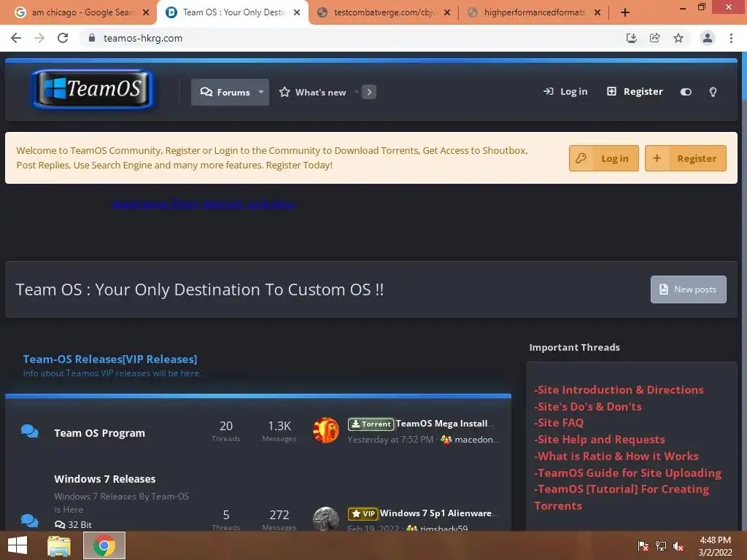Open the 32 Bit subforum link
Image resolution: width=747 pixels, height=560 pixels.
tap(74, 524)
